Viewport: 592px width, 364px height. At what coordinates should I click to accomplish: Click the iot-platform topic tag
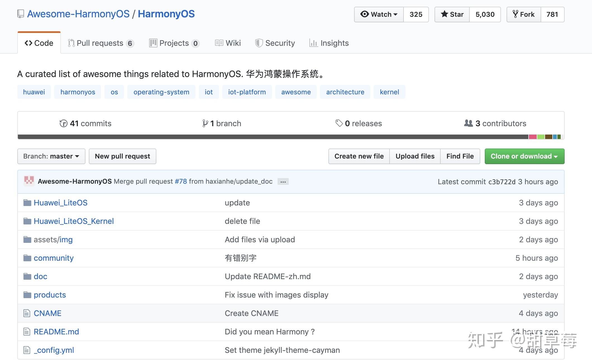pyautogui.click(x=247, y=92)
